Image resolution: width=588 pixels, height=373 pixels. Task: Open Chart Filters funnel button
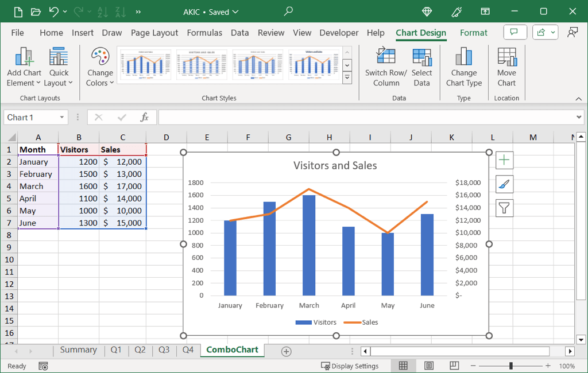[504, 208]
